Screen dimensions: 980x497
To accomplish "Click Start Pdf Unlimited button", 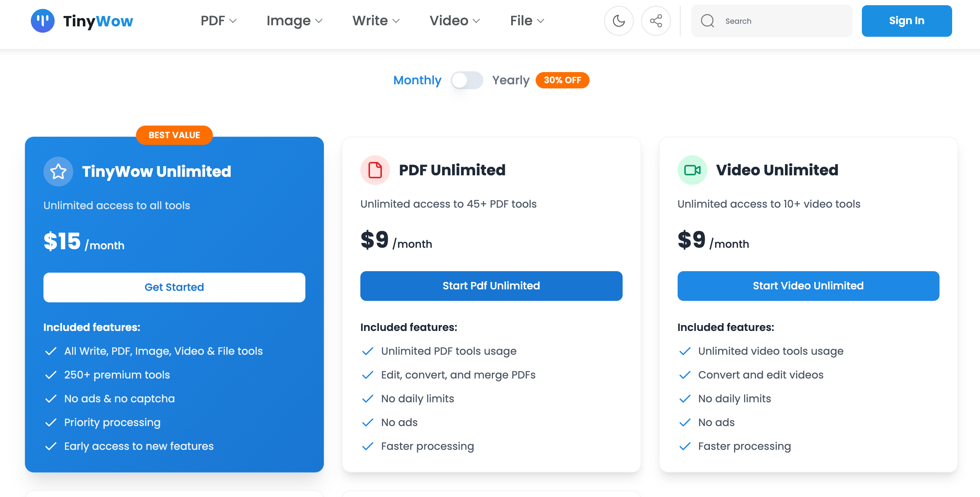I will (x=491, y=286).
